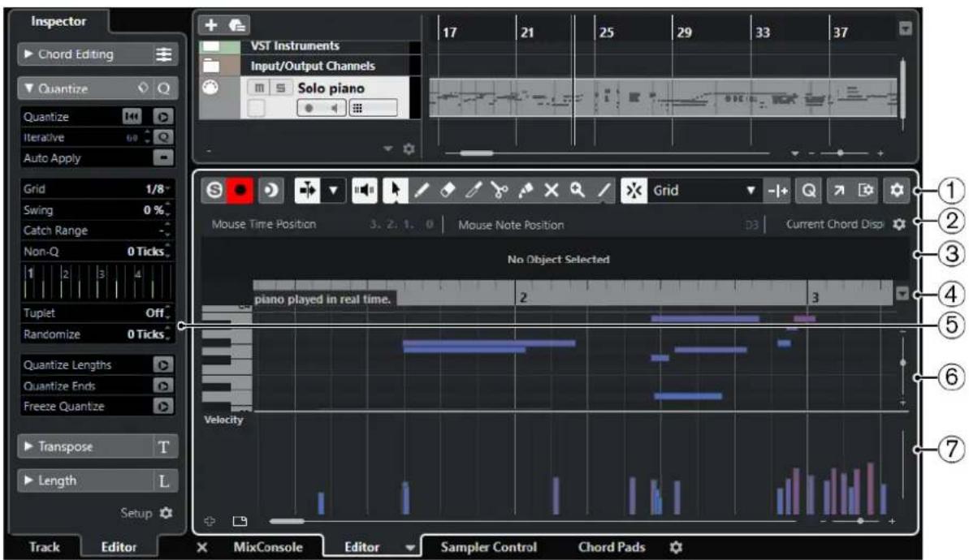Click the diamond icon in Quantize header
The width and height of the screenshot is (969, 560).
pos(143,88)
